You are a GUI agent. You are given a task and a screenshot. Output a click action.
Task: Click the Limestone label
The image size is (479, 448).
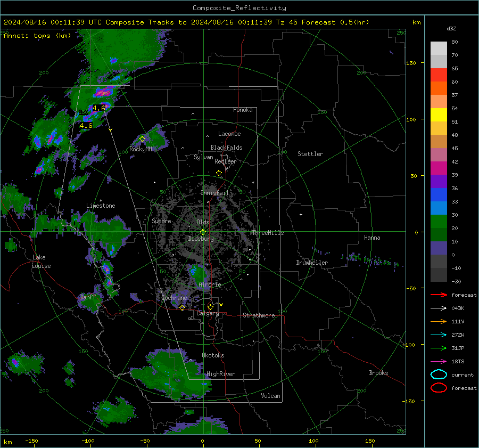pos(101,206)
